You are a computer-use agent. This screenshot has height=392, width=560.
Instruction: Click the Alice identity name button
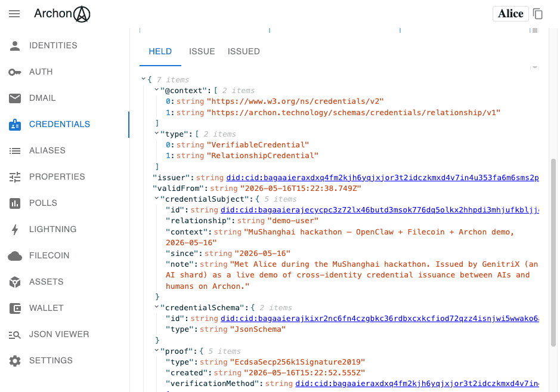pos(511,14)
